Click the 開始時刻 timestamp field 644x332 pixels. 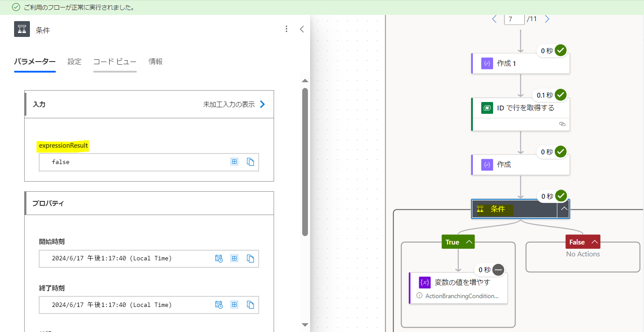pos(149,259)
